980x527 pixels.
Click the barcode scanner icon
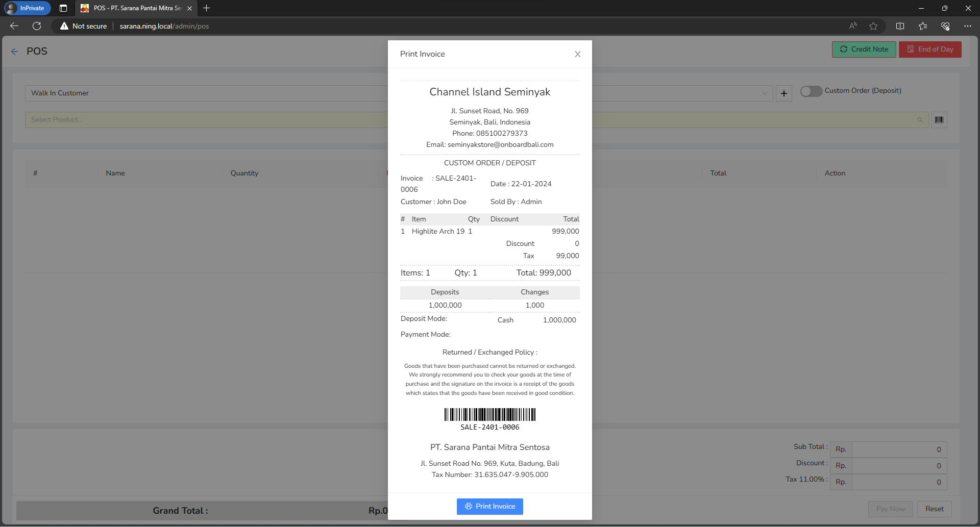(x=939, y=120)
